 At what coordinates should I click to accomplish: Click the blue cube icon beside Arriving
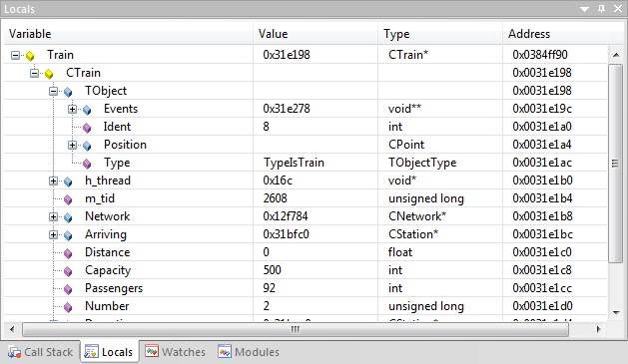(x=68, y=235)
